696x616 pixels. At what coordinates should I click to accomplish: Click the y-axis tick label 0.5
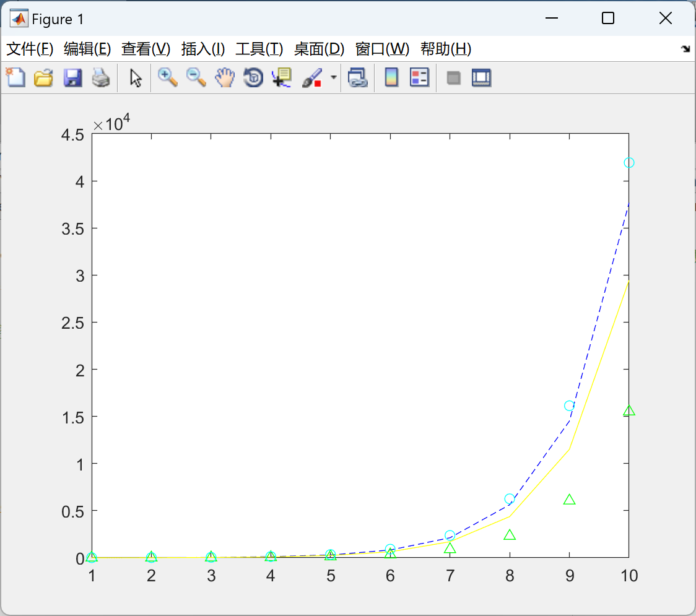pos(73,512)
